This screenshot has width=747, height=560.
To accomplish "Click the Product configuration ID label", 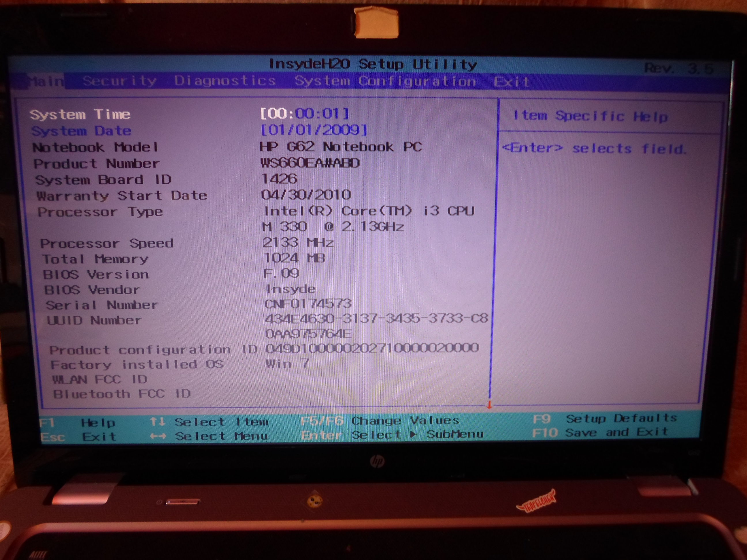I will pyautogui.click(x=153, y=350).
